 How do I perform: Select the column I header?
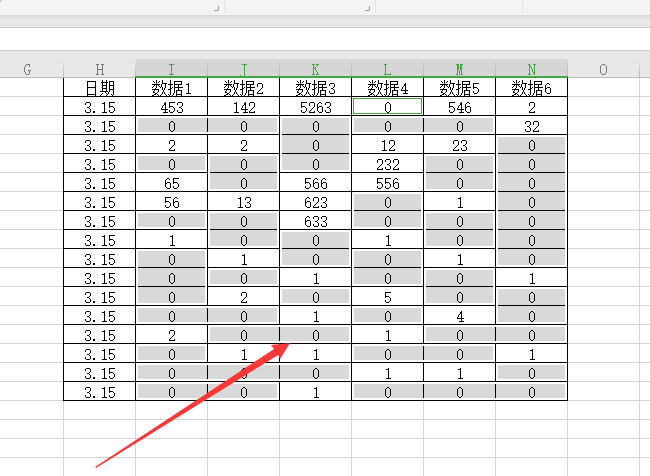pyautogui.click(x=171, y=69)
